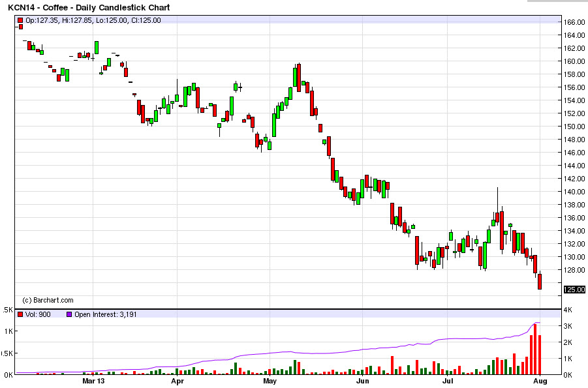Click the tallest red volume bar near Aug

[x=536, y=350]
